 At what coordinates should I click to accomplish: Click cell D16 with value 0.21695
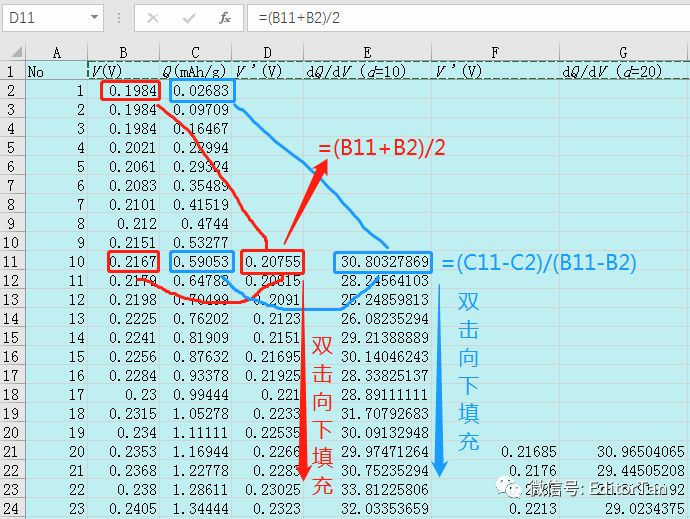tap(268, 357)
